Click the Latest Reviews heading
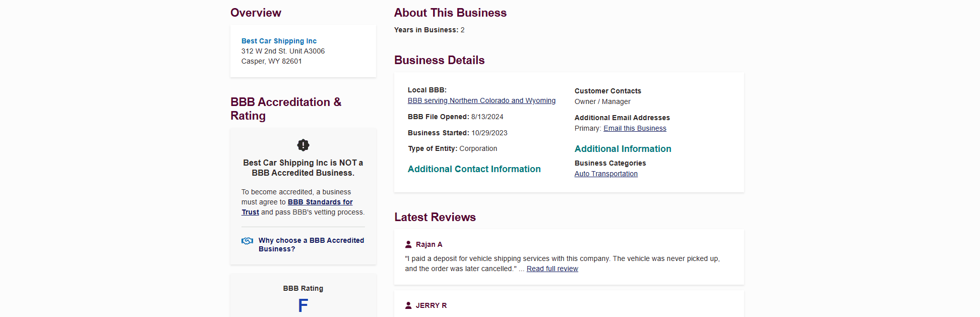 [x=435, y=217]
